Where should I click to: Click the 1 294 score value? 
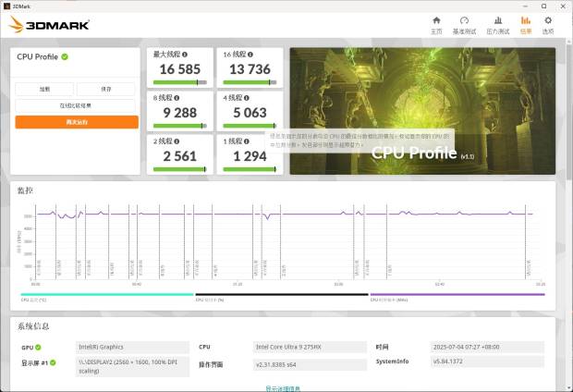pos(250,156)
